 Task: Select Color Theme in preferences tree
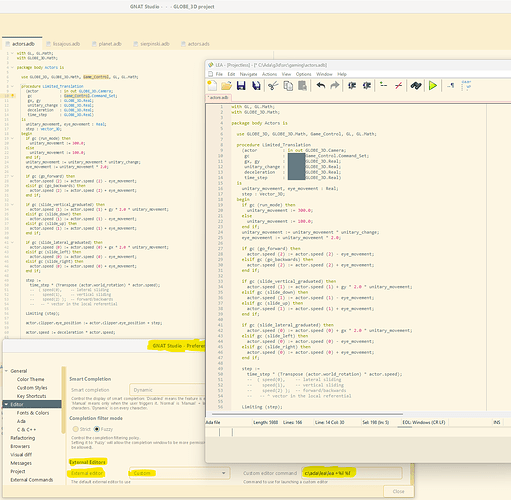coord(30,379)
